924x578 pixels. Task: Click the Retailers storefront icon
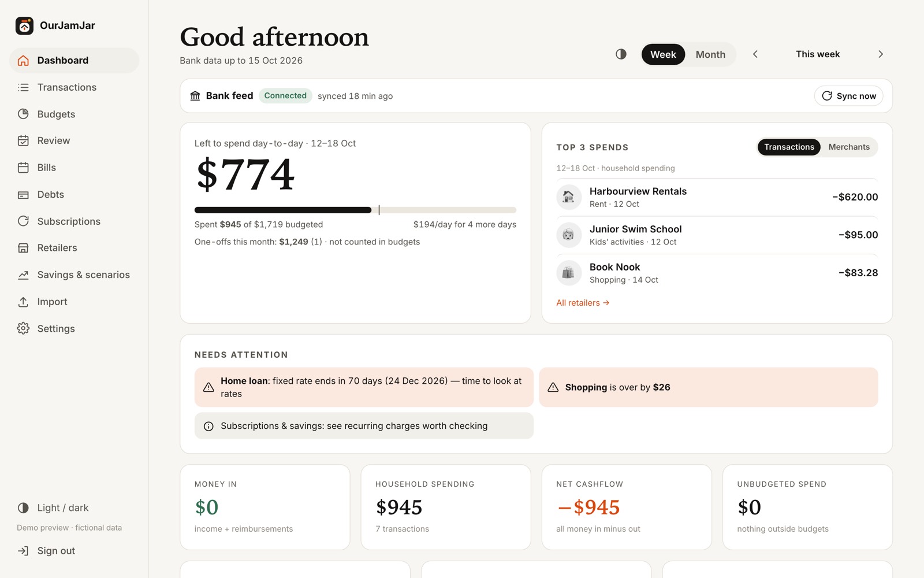(x=23, y=248)
